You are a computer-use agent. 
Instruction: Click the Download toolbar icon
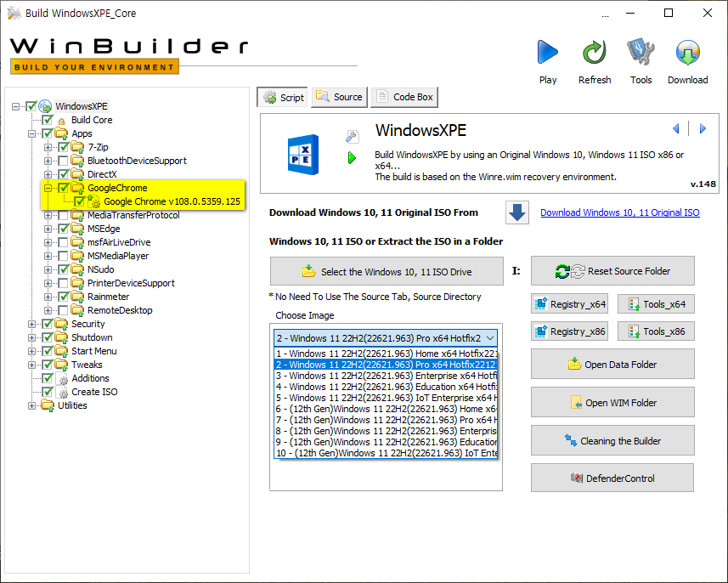[687, 52]
